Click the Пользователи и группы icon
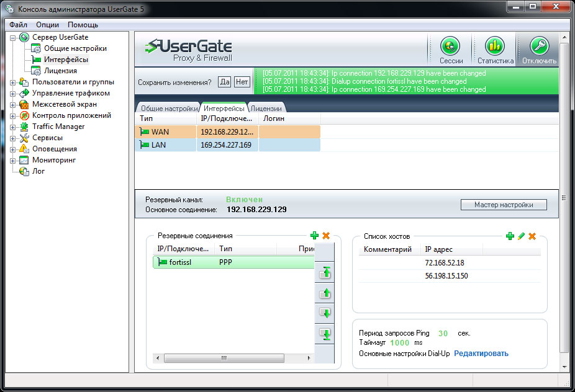Screen dimensions: 575x392 click(x=24, y=82)
